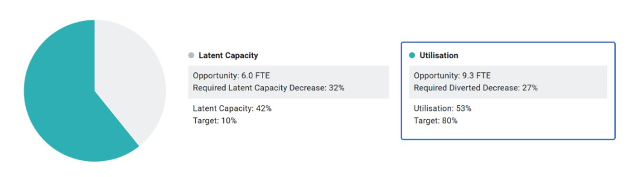This screenshot has height=177, width=644.
Task: Click the blue border of Utilisation card
Action: tap(508, 43)
